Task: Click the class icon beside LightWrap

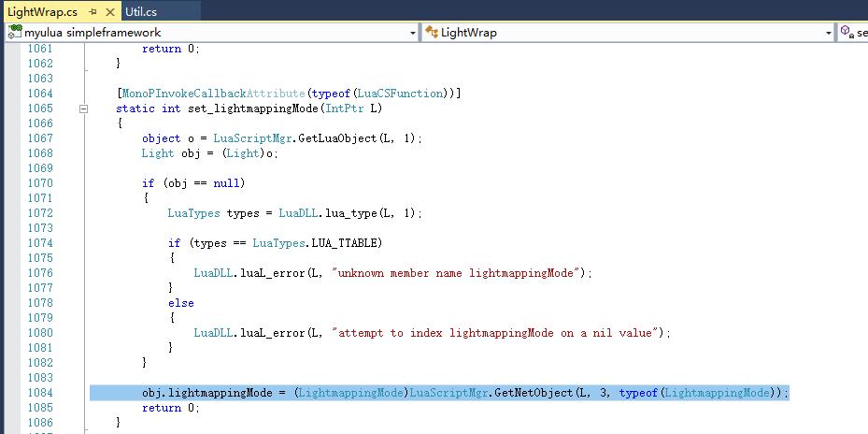Action: pos(432,32)
